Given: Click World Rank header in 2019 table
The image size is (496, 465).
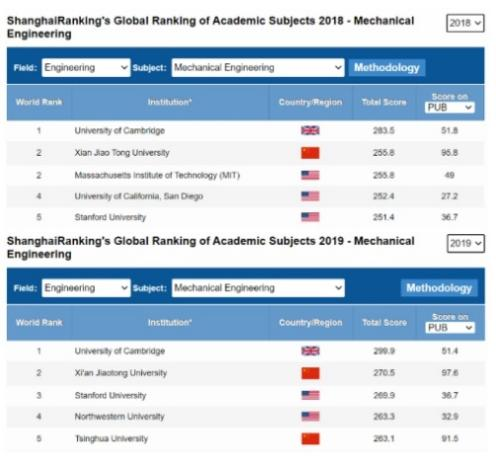Looking at the screenshot, I should tap(39, 323).
